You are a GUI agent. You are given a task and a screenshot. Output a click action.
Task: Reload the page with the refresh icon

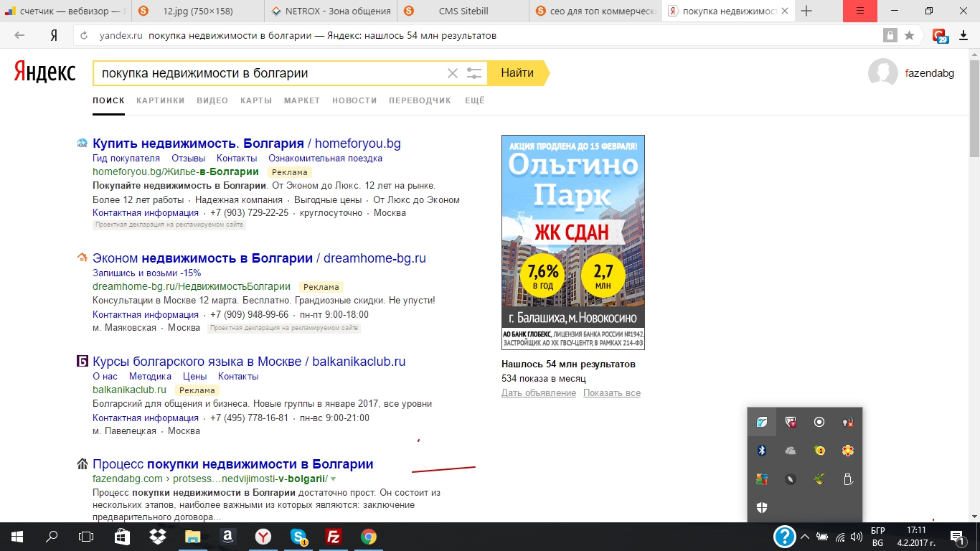click(84, 35)
